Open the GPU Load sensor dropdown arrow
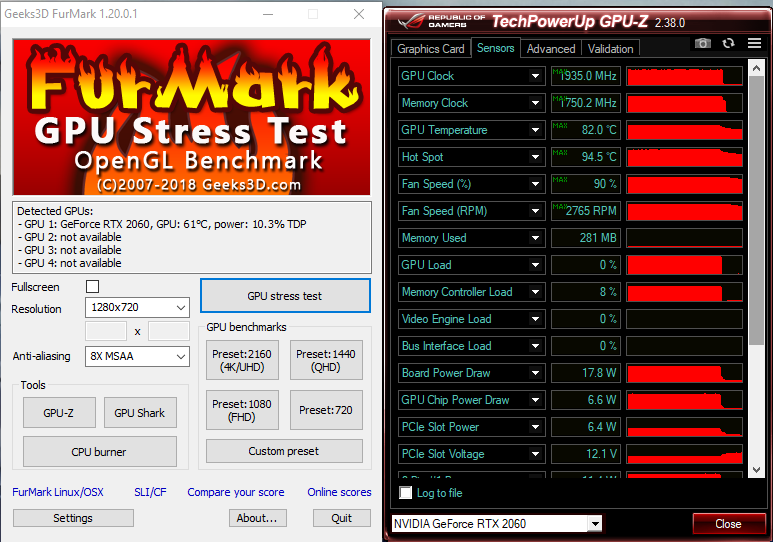Screen dimensions: 773x542 tap(535, 265)
